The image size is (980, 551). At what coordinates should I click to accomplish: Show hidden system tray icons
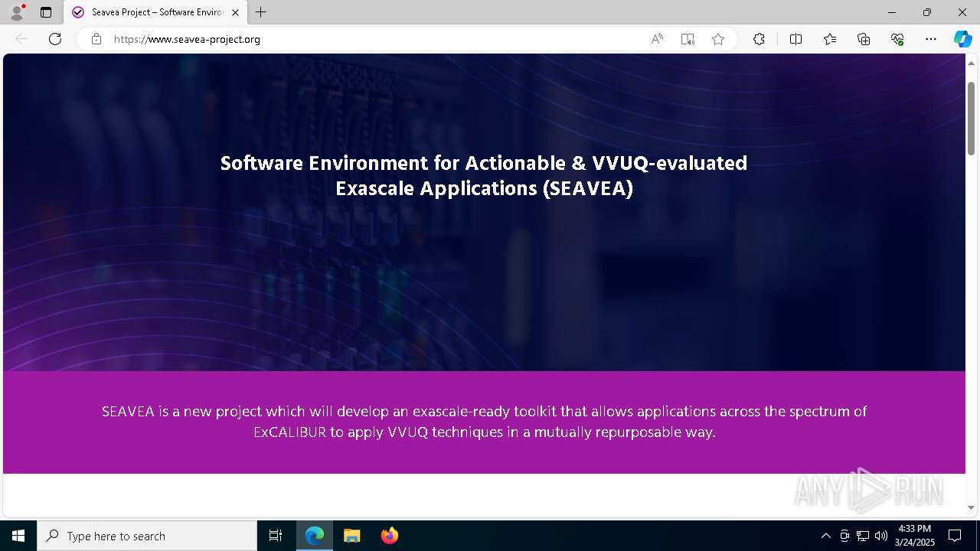click(825, 536)
